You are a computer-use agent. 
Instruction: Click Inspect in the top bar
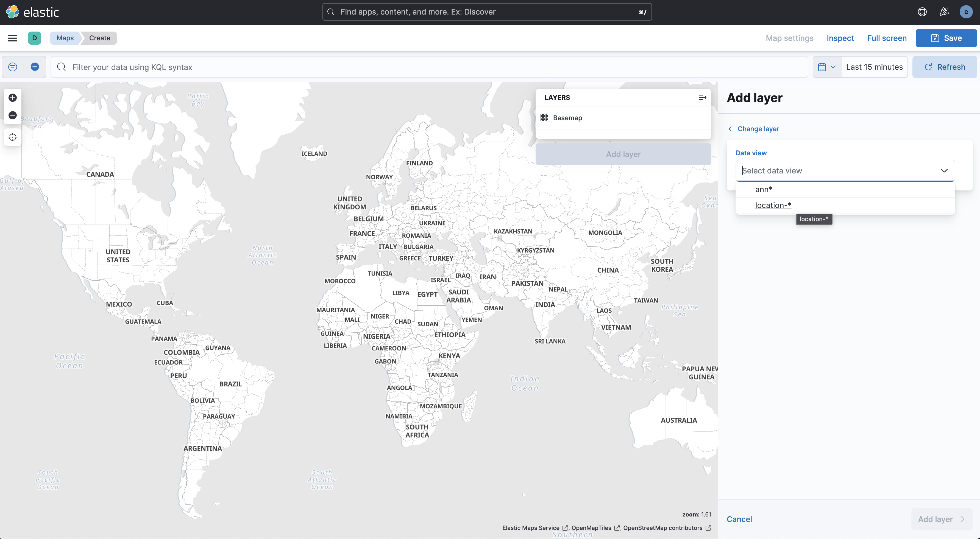point(840,38)
